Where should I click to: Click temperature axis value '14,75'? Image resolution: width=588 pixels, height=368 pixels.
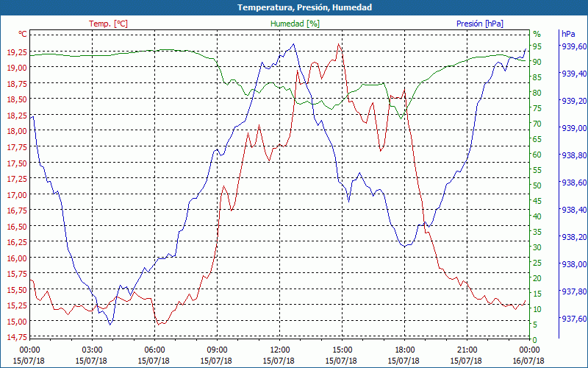(x=17, y=338)
